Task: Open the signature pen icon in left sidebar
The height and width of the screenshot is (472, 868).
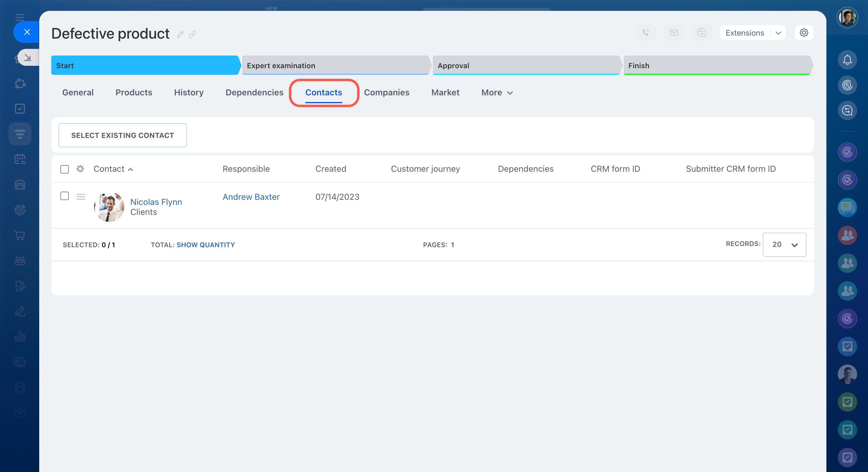Action: [x=20, y=311]
